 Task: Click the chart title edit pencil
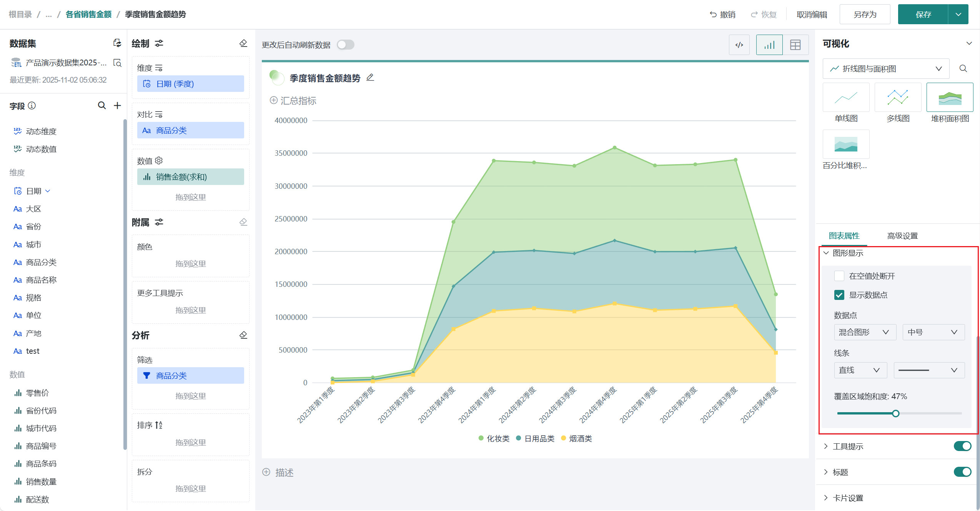click(370, 78)
